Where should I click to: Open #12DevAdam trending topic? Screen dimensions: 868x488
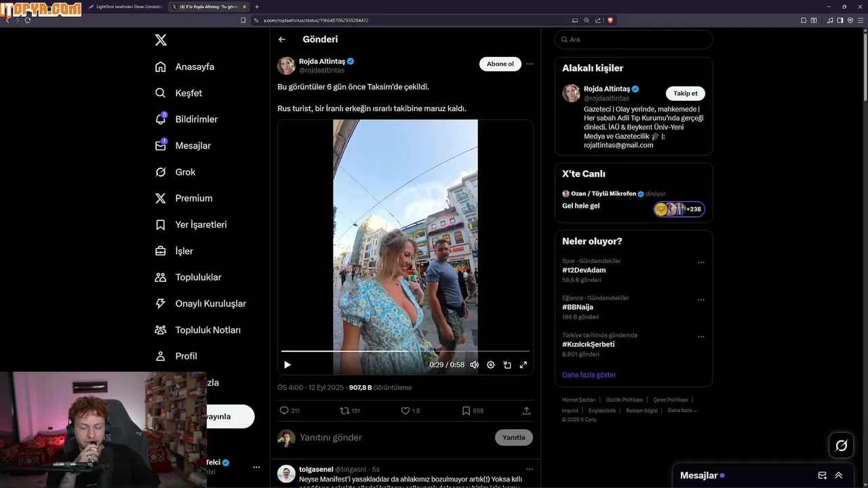[584, 270]
